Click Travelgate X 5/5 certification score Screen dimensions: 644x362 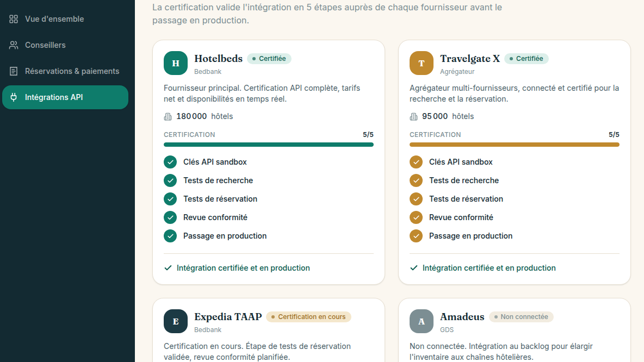[x=614, y=135]
